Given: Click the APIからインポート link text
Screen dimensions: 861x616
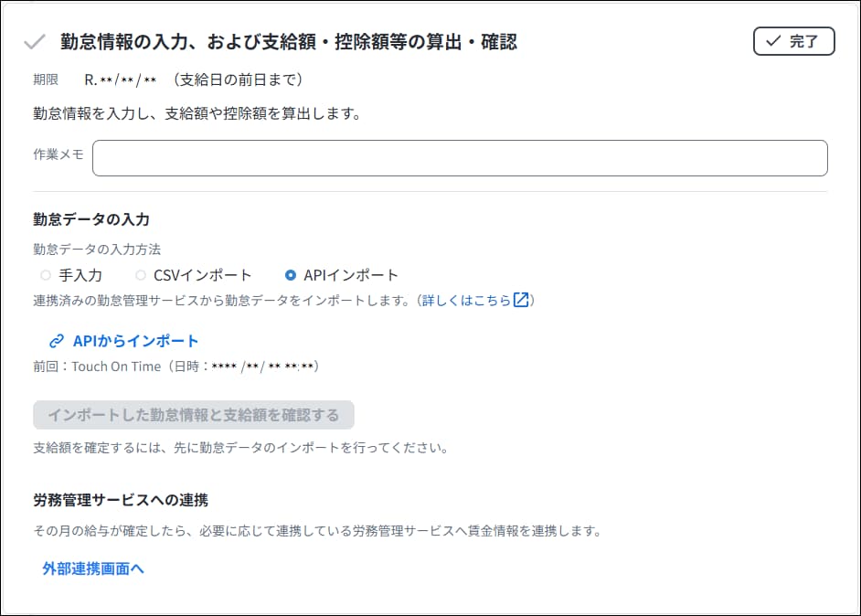Looking at the screenshot, I should (x=135, y=341).
